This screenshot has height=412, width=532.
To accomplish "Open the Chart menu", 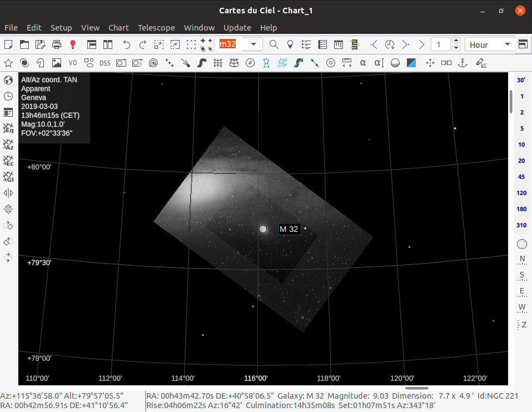I will point(118,27).
